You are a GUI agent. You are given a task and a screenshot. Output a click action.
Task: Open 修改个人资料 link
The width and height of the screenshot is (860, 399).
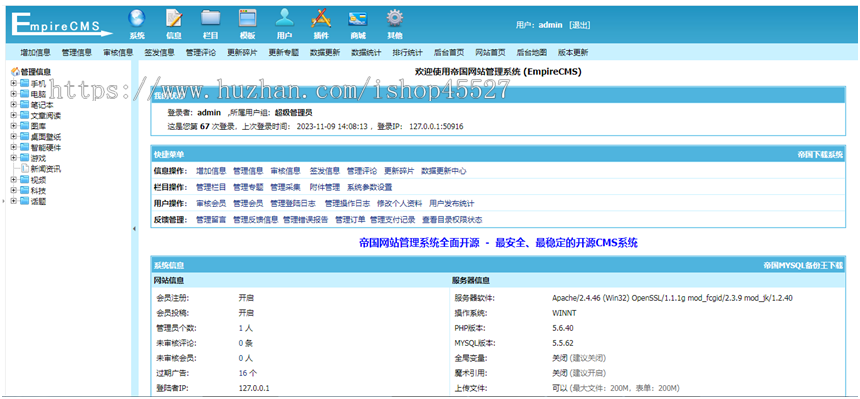point(399,203)
